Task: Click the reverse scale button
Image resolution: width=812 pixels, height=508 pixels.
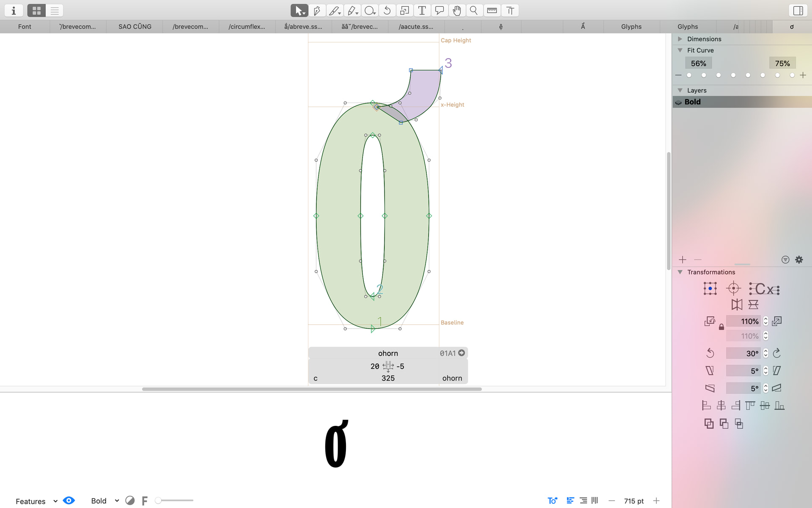Action: pos(710,321)
